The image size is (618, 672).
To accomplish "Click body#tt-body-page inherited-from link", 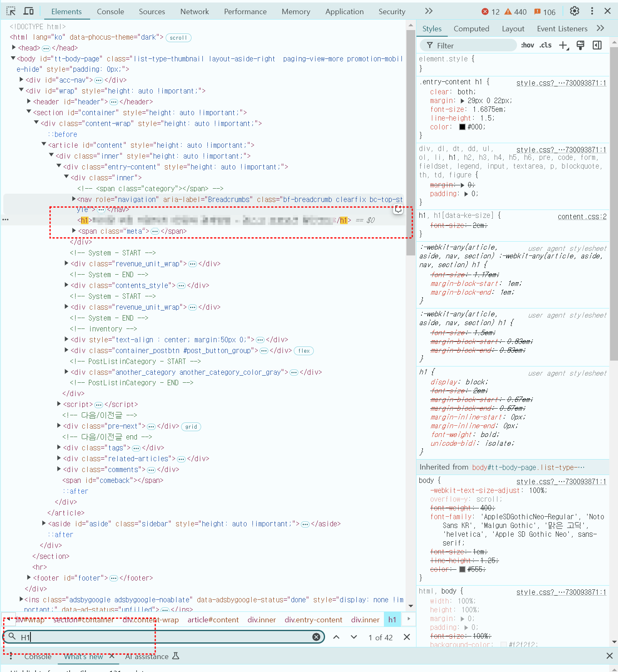I will click(528, 467).
